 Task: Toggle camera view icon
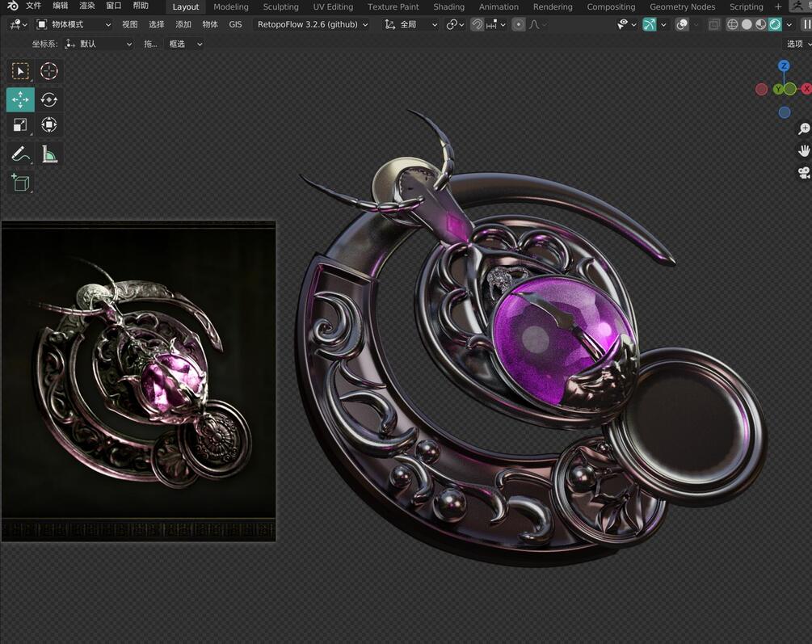[x=804, y=173]
